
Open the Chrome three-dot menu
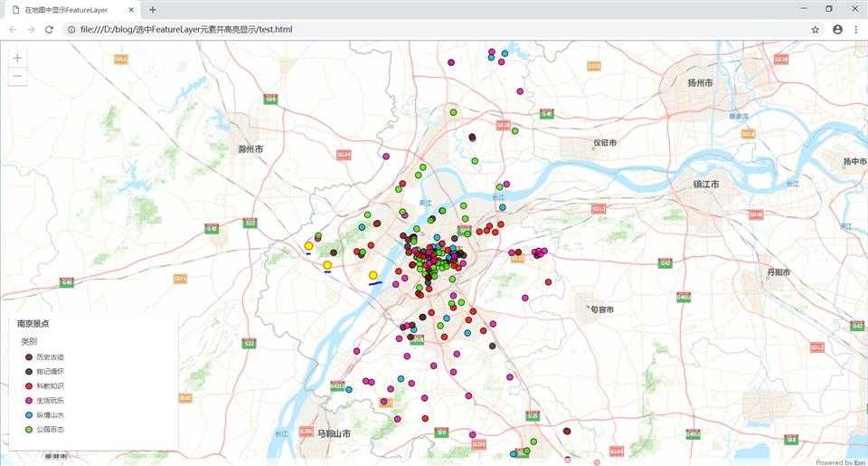pos(856,29)
